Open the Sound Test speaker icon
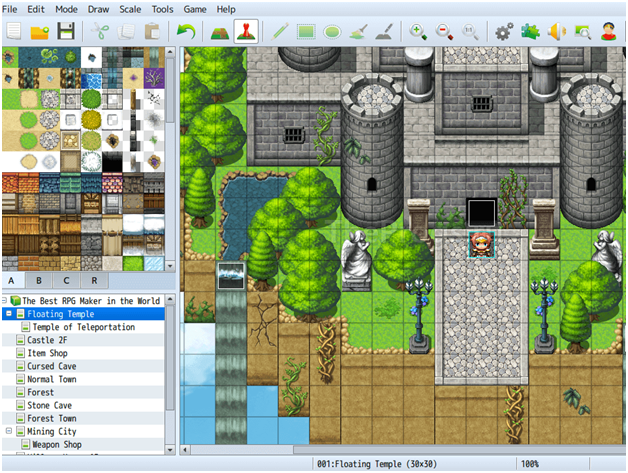Screen dimensions: 628x473 (557, 31)
